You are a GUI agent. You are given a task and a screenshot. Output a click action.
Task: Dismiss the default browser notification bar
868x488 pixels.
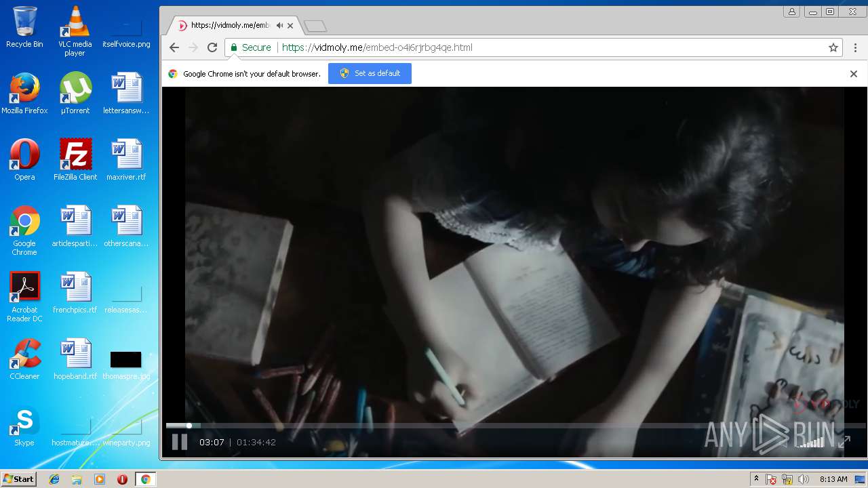[854, 74]
